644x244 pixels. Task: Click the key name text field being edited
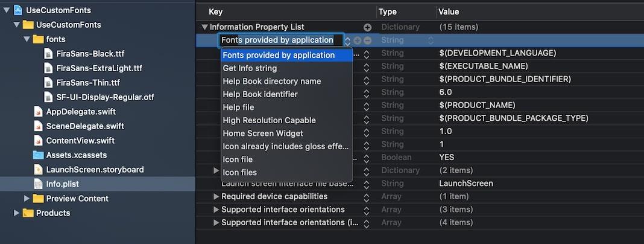[277, 40]
